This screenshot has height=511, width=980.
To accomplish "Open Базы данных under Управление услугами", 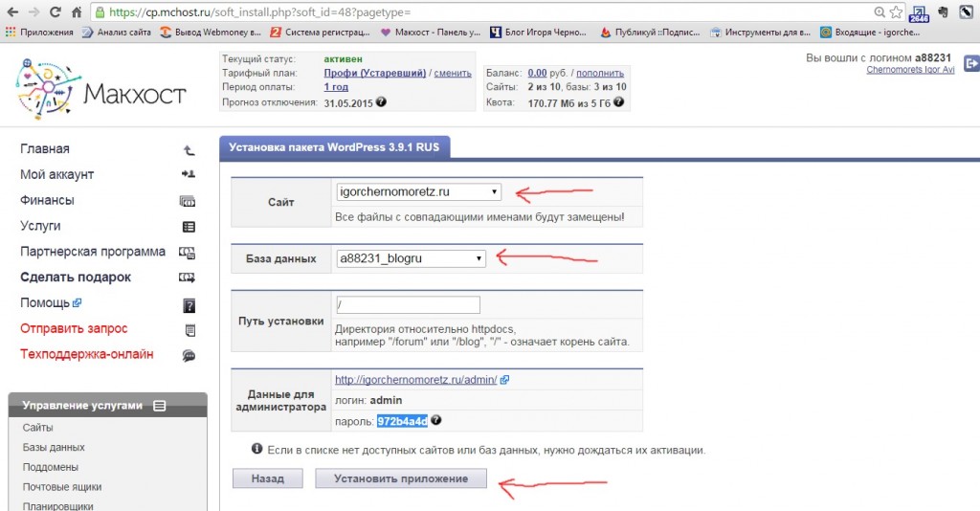I will [x=54, y=447].
